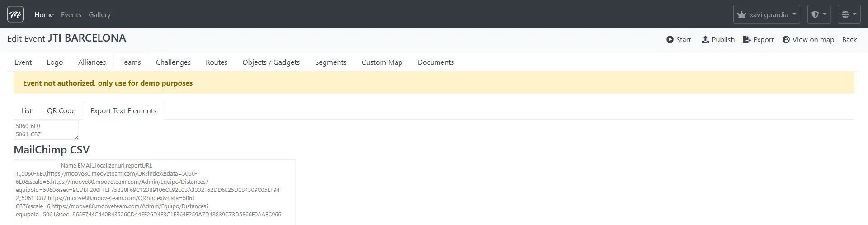Image resolution: width=868 pixels, height=225 pixels.
Task: Open the Custom Map tab
Action: [x=382, y=62]
